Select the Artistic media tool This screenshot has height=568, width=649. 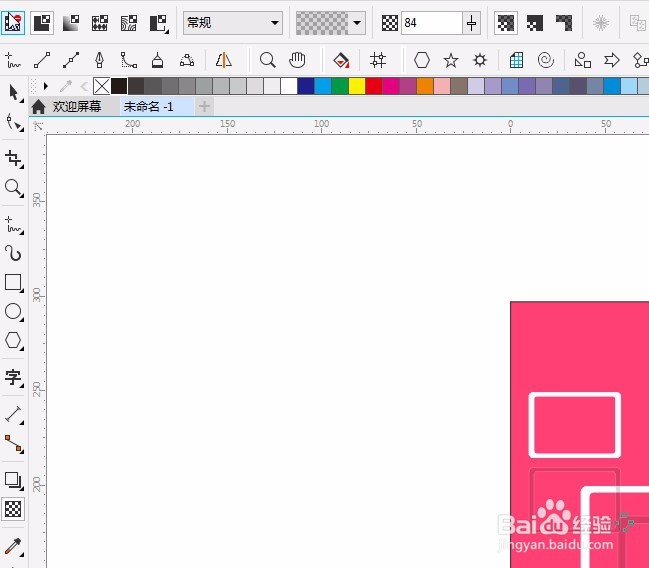click(14, 253)
